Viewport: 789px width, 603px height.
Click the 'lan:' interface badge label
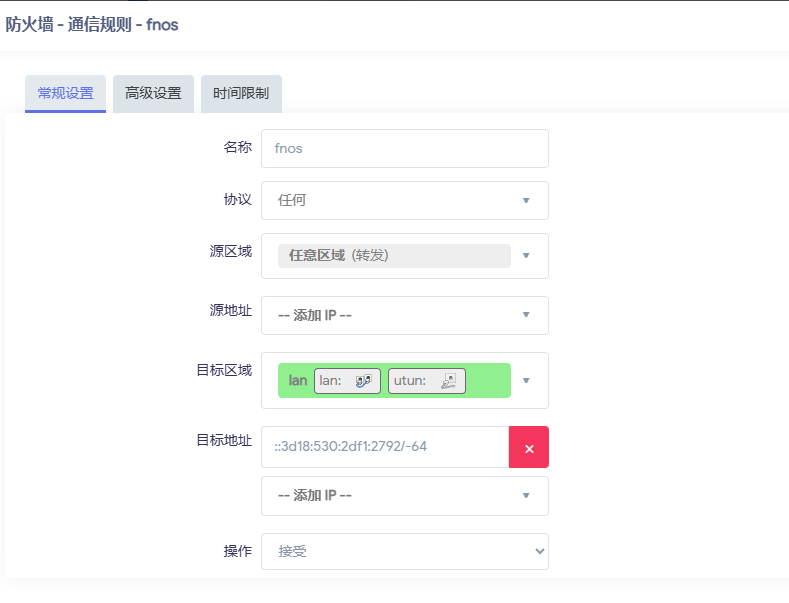pos(331,381)
